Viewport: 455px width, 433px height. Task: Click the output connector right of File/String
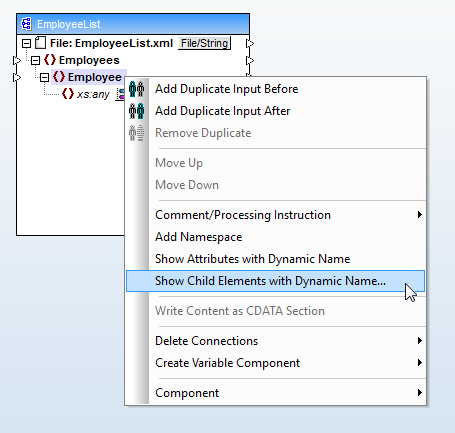[250, 43]
